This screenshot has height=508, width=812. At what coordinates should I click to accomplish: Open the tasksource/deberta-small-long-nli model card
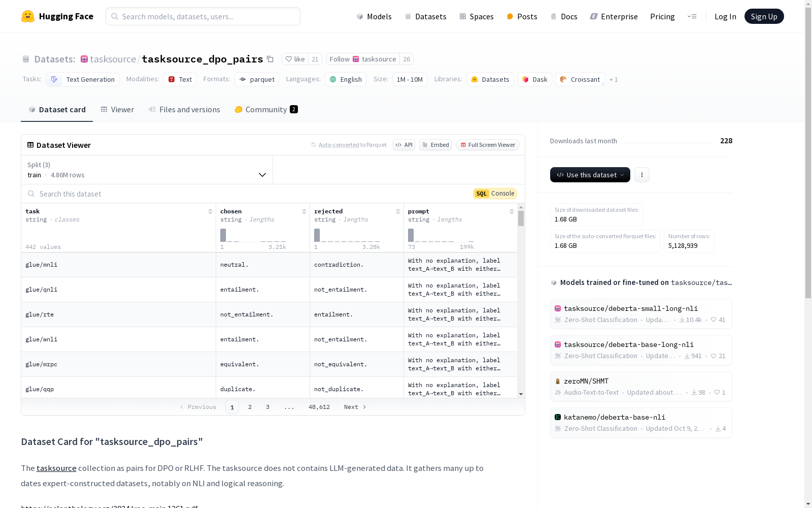[x=641, y=314]
